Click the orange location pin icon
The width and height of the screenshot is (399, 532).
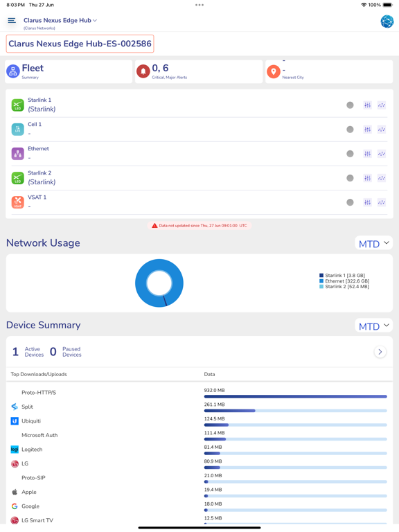274,71
